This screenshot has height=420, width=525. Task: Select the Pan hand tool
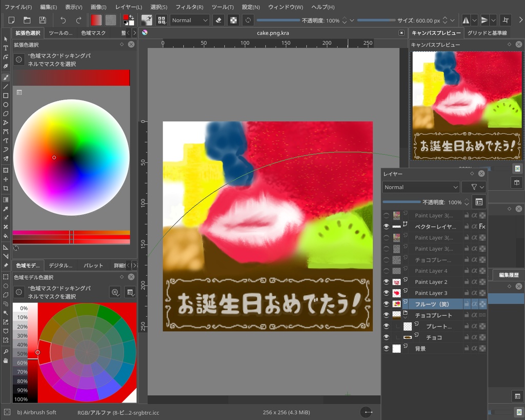tap(5, 361)
